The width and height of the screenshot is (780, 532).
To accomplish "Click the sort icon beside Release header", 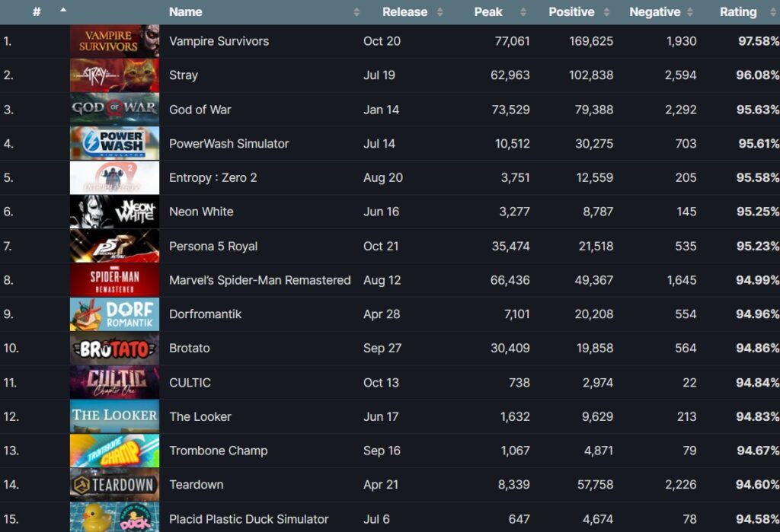I will (x=440, y=11).
